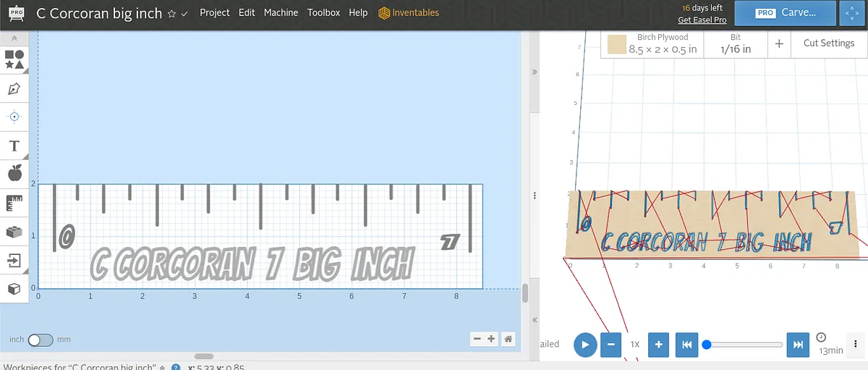Reset canvas view with home icon

[x=509, y=339]
